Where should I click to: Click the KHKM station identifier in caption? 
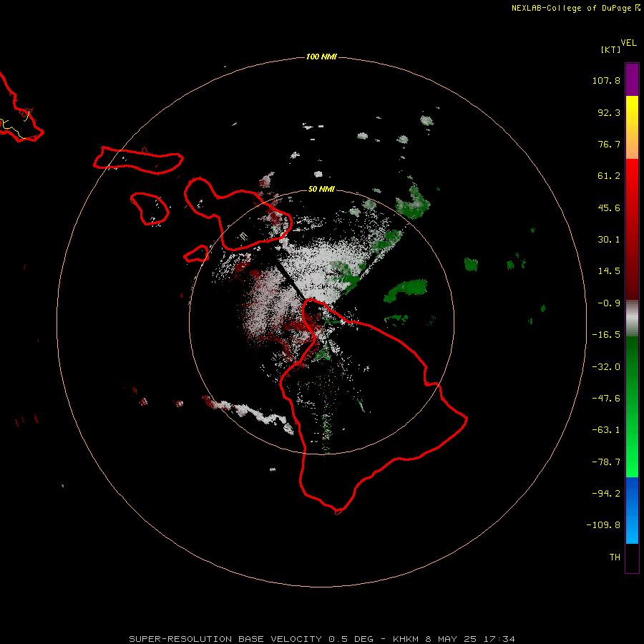click(406, 639)
